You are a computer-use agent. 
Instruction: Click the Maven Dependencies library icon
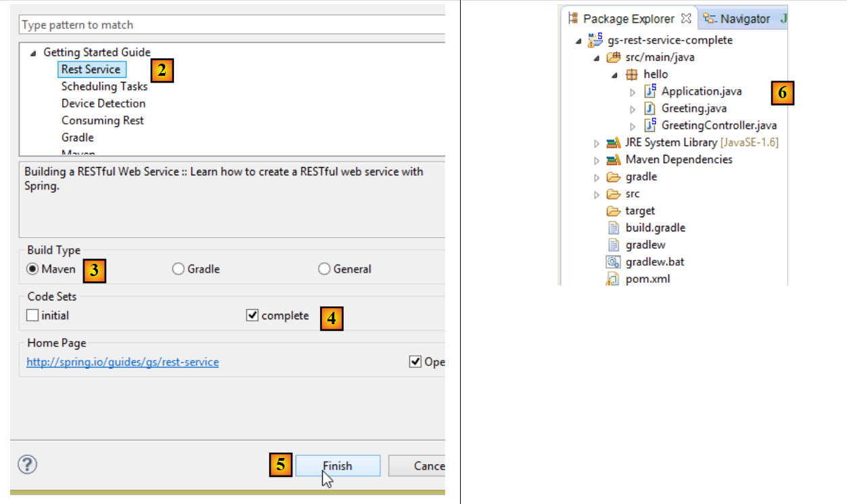pos(614,160)
